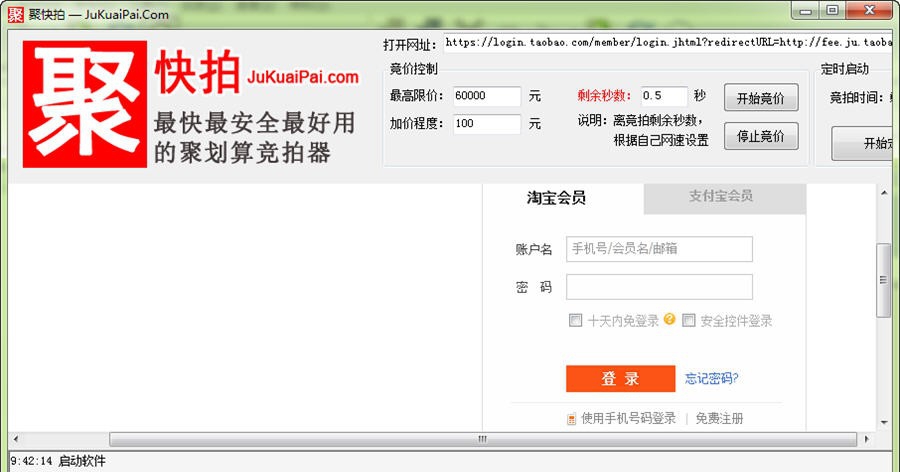Switch to the 淘宝会员 tab
The image size is (900, 472).
click(556, 198)
